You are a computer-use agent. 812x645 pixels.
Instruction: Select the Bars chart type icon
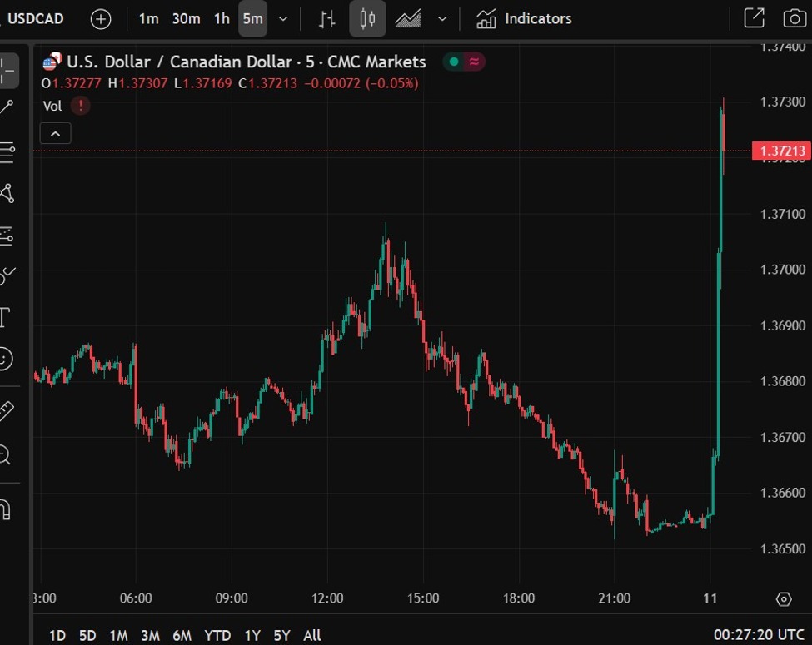click(327, 19)
